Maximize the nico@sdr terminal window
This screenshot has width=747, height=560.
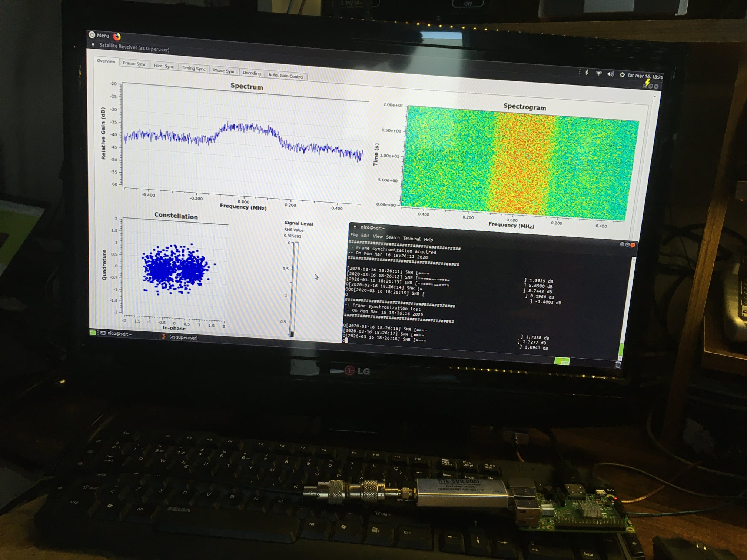pos(627,244)
